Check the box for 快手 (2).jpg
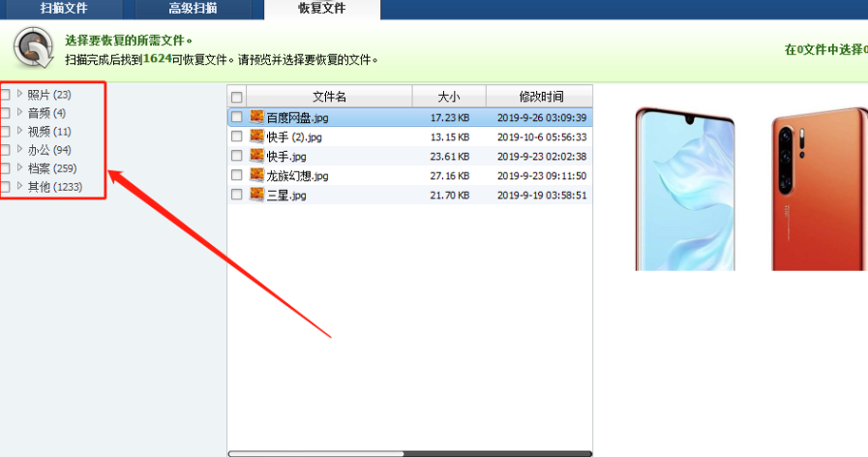This screenshot has width=868, height=457. click(237, 137)
